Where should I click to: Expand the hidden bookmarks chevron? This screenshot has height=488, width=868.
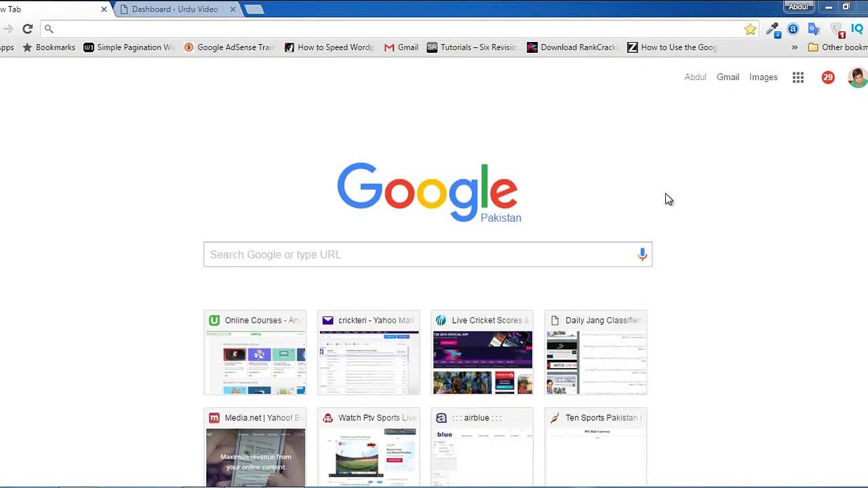(795, 47)
